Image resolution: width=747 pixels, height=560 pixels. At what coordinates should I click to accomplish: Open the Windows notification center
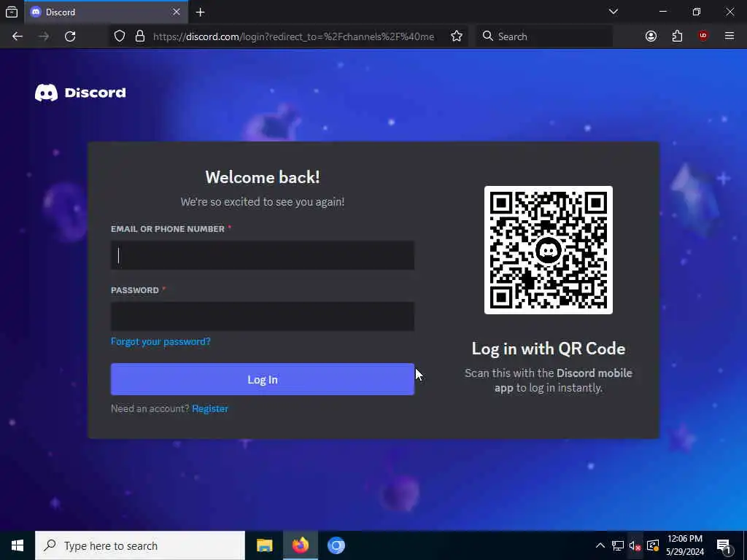pos(724,546)
